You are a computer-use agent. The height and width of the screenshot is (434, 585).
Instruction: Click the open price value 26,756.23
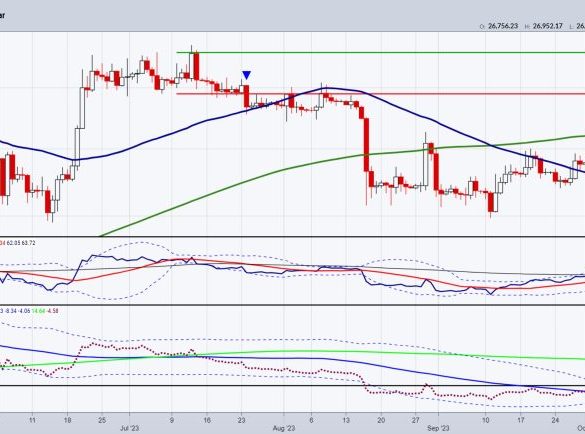(x=503, y=26)
